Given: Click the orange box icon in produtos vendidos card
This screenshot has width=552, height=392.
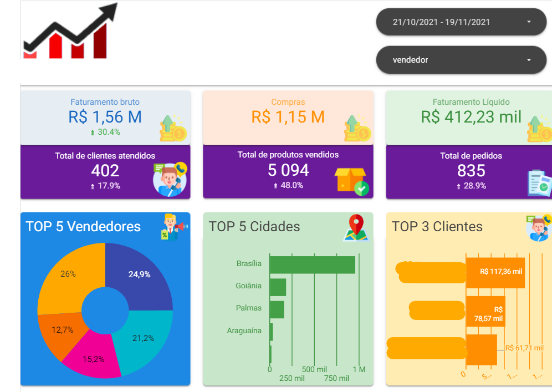Looking at the screenshot, I should [352, 181].
